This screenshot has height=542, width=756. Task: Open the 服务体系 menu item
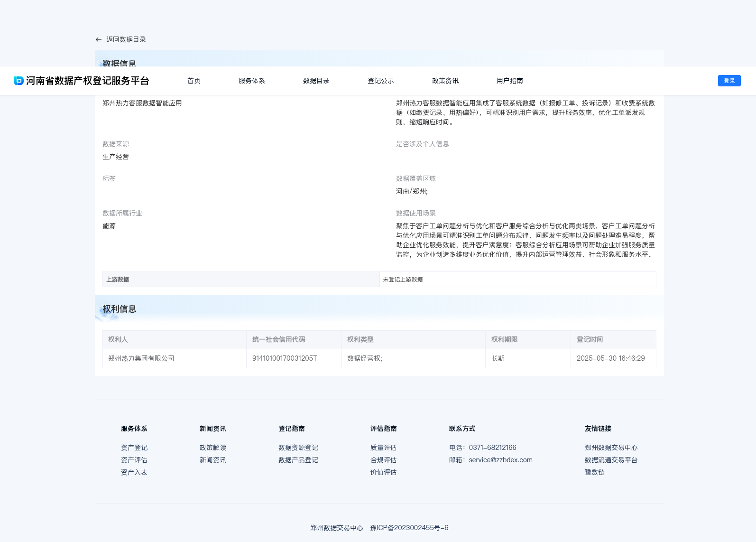[252, 81]
